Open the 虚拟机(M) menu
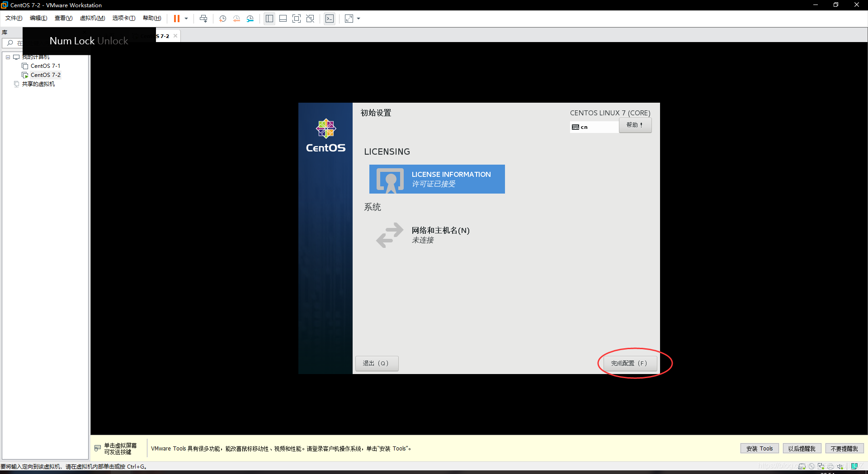Screen dimensions: 868x474 point(92,18)
